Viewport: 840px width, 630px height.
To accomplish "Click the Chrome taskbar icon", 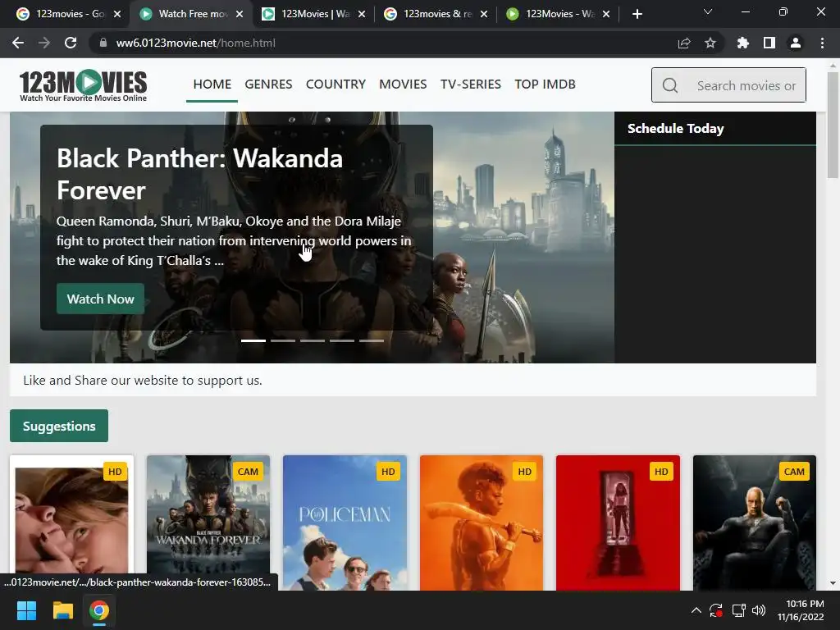I will (x=99, y=610).
